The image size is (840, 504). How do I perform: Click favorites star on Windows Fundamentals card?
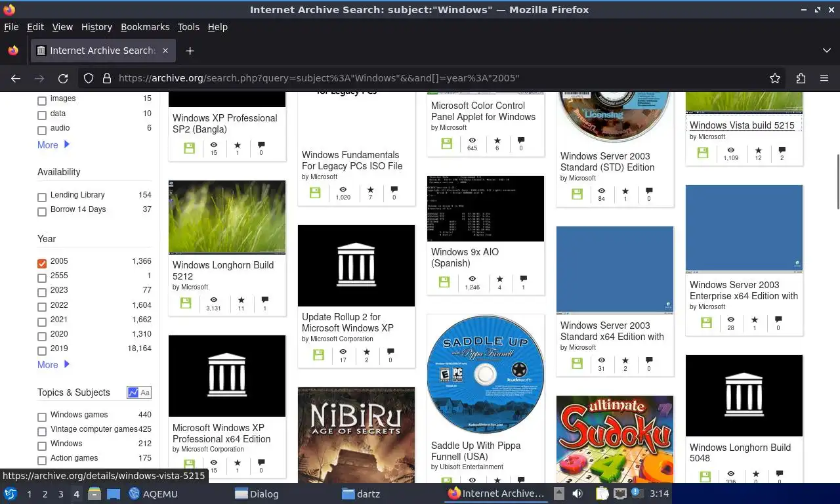pyautogui.click(x=370, y=190)
